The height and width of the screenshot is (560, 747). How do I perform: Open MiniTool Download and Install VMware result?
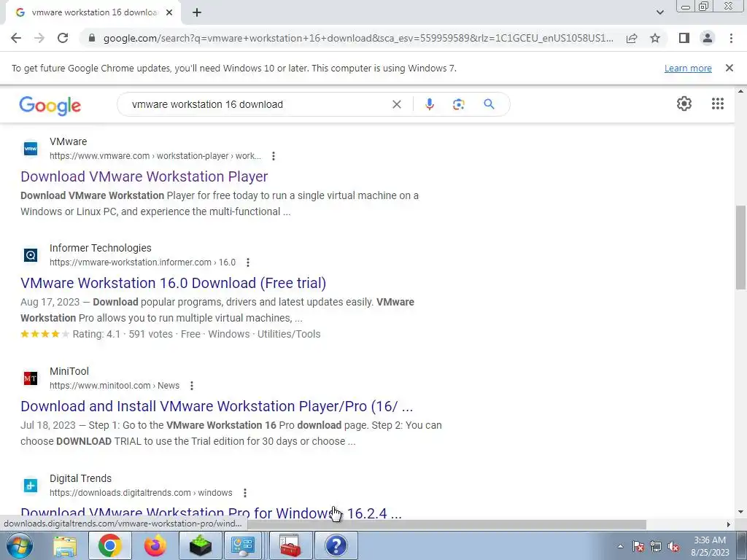tap(216, 406)
